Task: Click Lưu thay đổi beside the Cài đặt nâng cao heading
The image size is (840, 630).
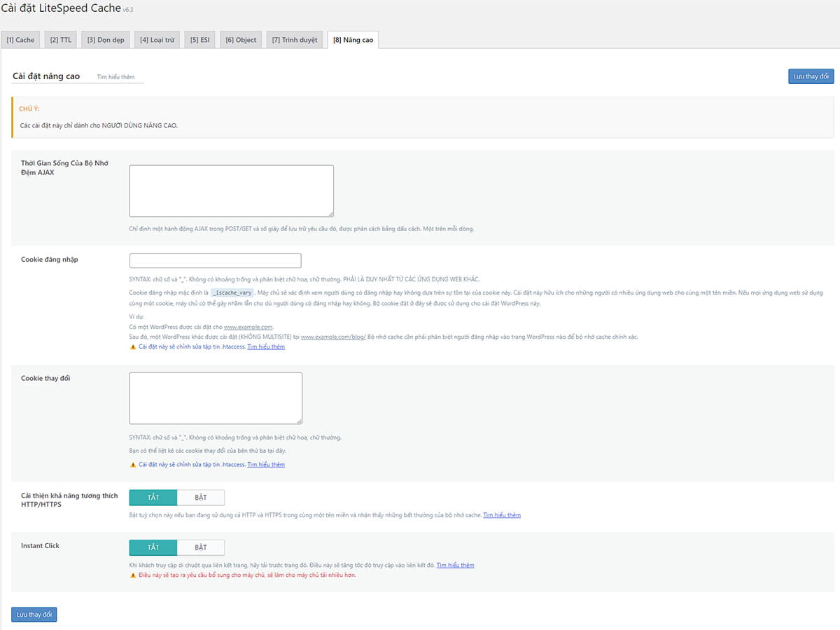Action: click(x=811, y=76)
